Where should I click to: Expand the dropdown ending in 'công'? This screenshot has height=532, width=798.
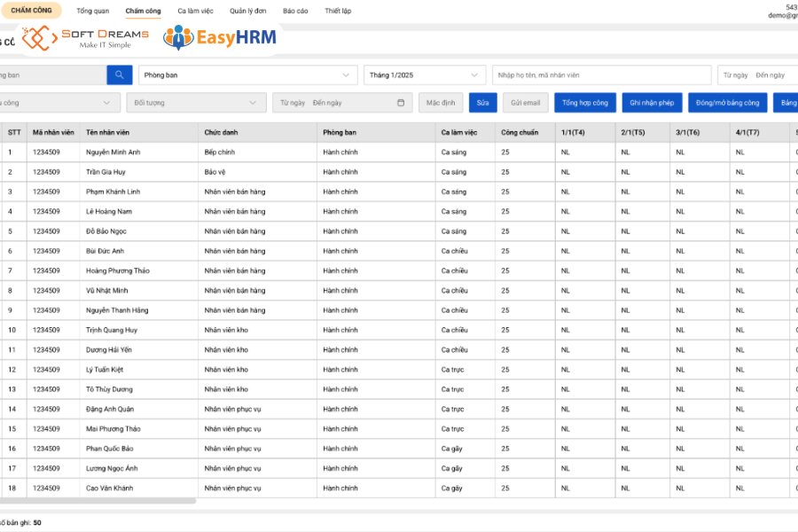59,103
